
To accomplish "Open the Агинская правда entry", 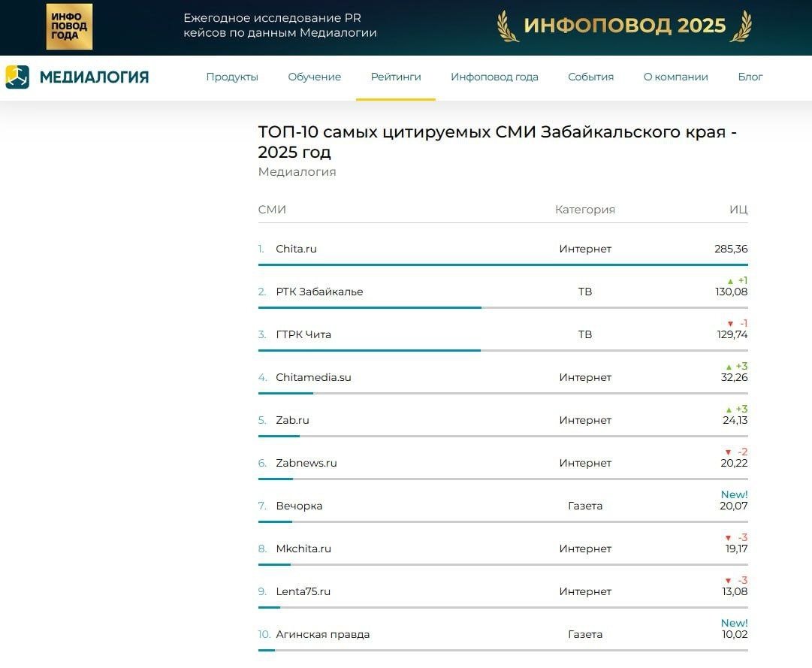I will pyautogui.click(x=323, y=633).
